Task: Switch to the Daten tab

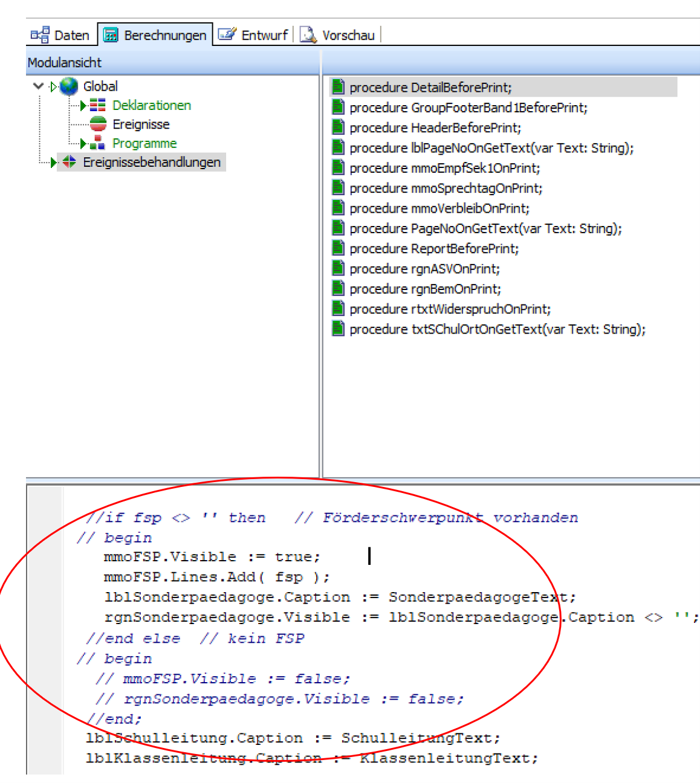Action: (x=60, y=35)
